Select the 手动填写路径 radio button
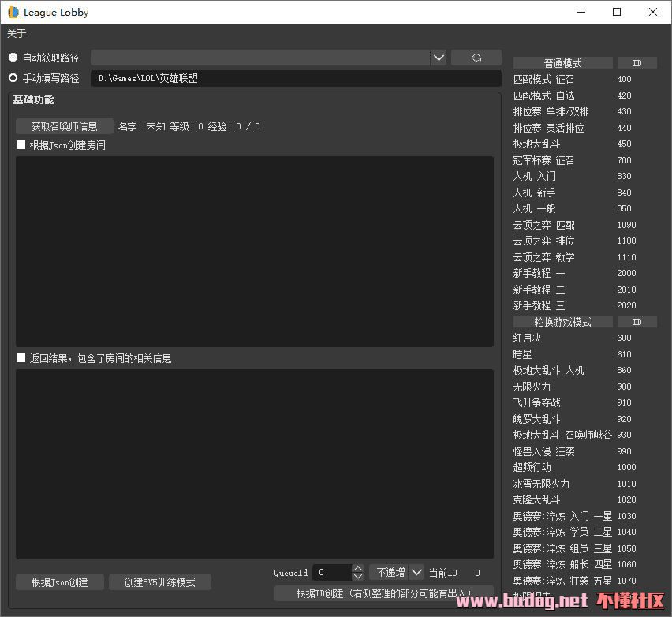The height and width of the screenshot is (617, 672). [13, 77]
